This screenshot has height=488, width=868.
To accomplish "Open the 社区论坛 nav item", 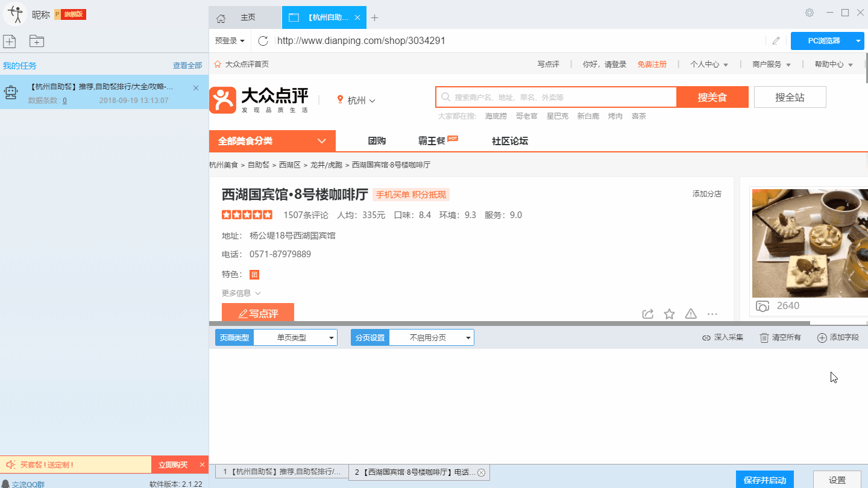I will click(510, 141).
